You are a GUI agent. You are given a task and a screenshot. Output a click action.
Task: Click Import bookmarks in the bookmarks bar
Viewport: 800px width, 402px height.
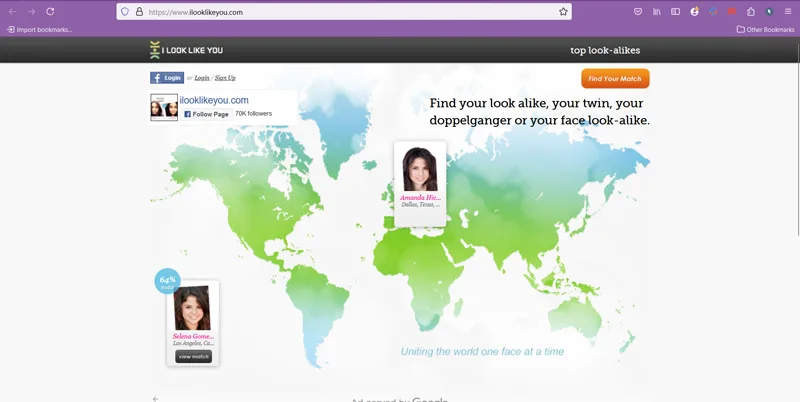39,30
